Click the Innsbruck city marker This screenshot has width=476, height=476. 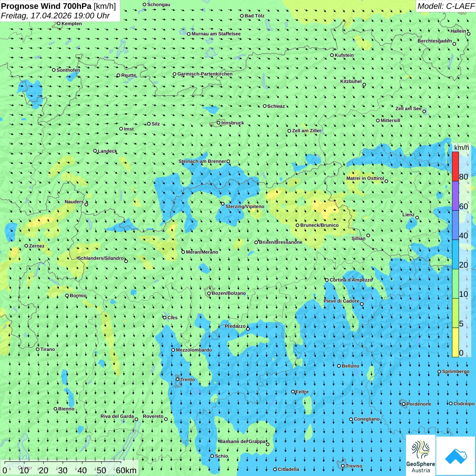tap(219, 123)
